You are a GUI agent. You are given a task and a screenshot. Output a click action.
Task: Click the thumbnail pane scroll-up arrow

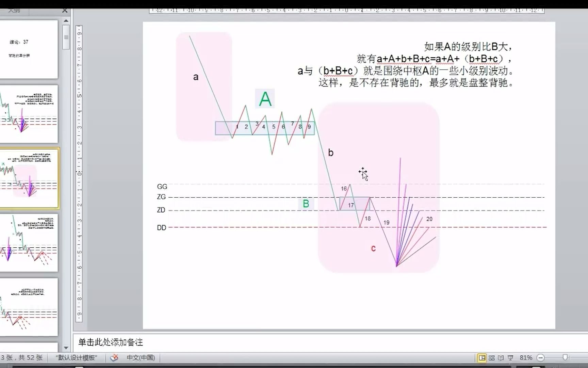click(x=66, y=21)
